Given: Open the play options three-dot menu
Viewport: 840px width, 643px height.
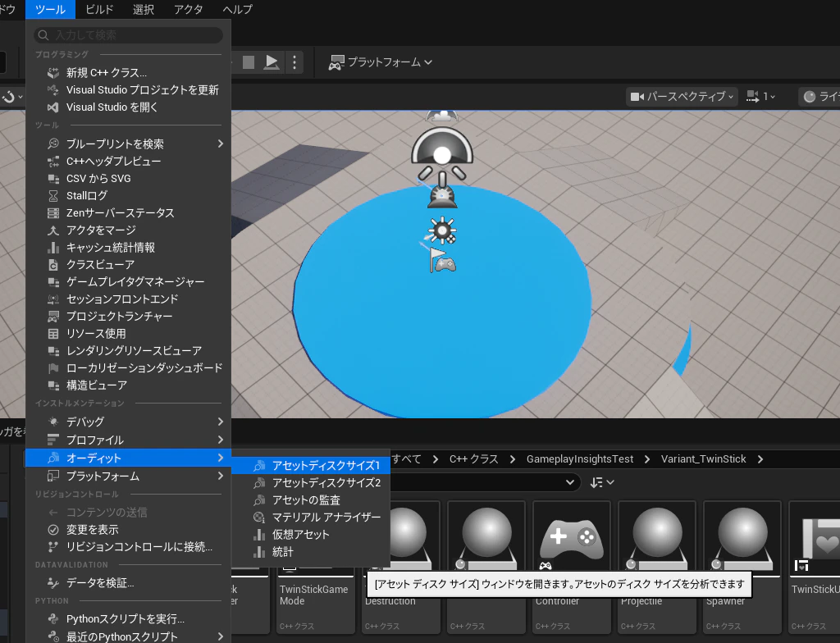Looking at the screenshot, I should [294, 62].
